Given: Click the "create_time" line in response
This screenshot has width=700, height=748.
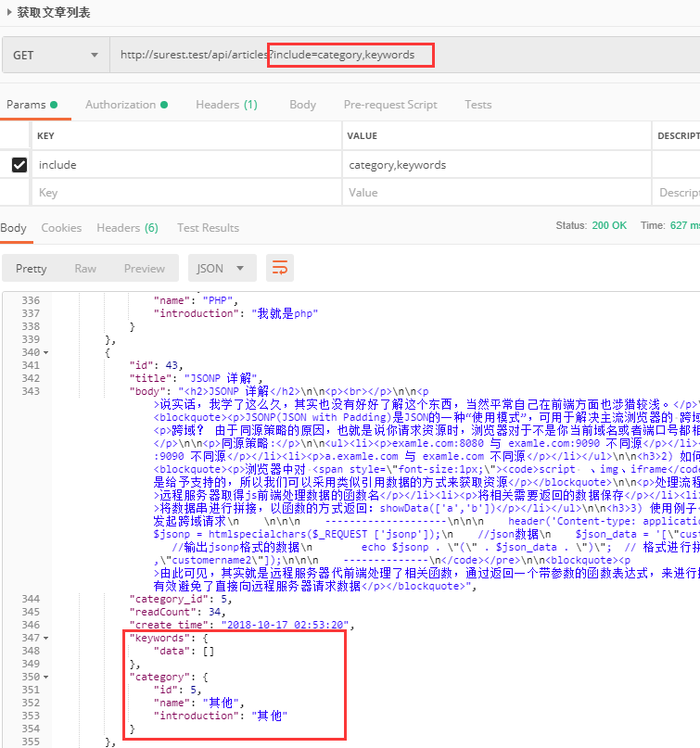Looking at the screenshot, I should coord(241,625).
